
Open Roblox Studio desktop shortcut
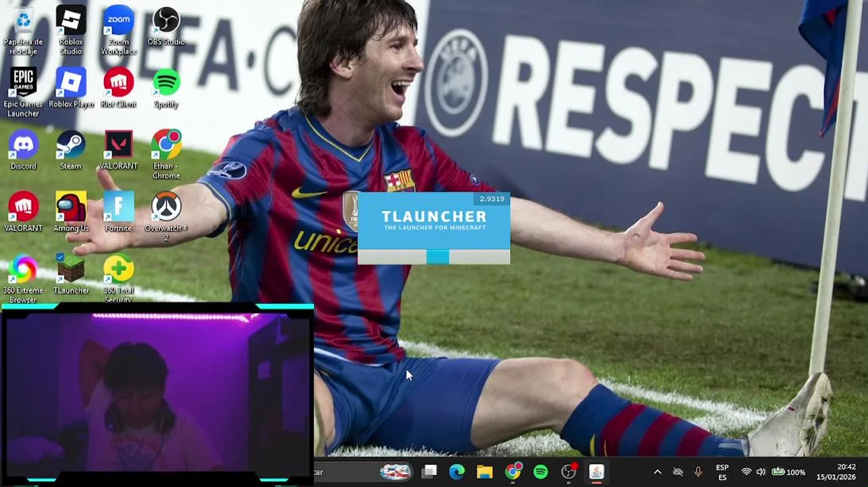point(71,31)
